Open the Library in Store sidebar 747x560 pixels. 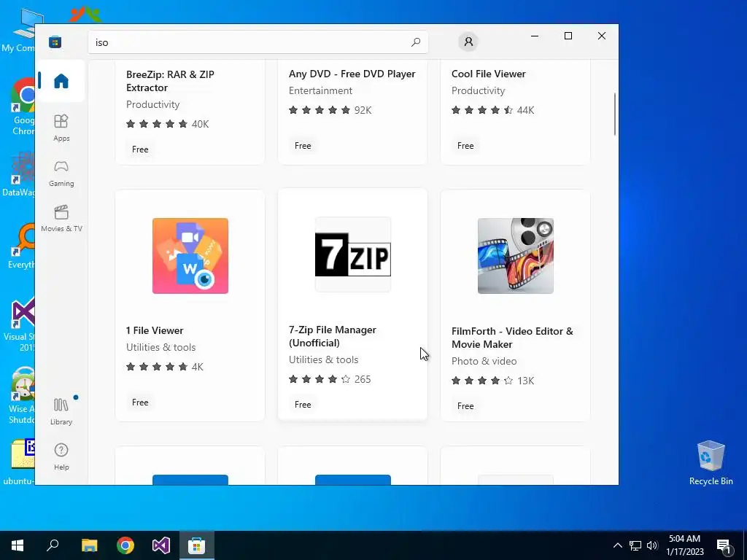[x=61, y=412]
